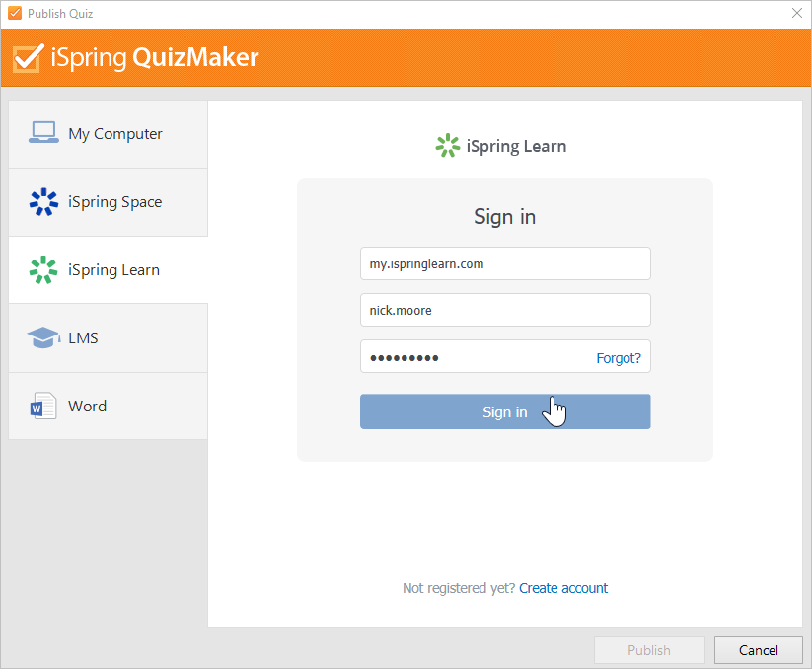Click the blue iSpring Space starburst icon

[x=43, y=202]
